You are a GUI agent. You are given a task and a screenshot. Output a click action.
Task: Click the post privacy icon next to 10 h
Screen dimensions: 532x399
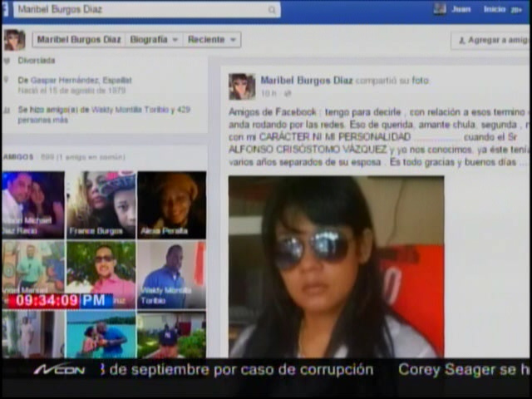288,94
